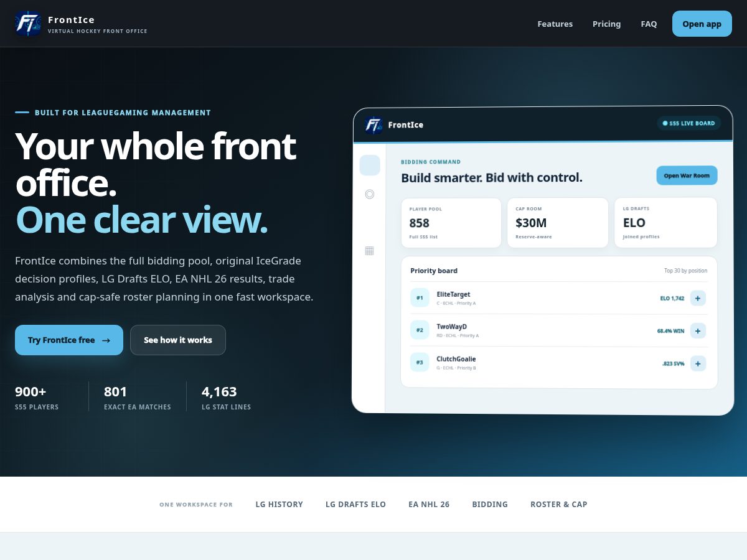The image size is (747, 560).
Task: Click the 4,163 LG STAT LINES stat
Action: pos(226,398)
